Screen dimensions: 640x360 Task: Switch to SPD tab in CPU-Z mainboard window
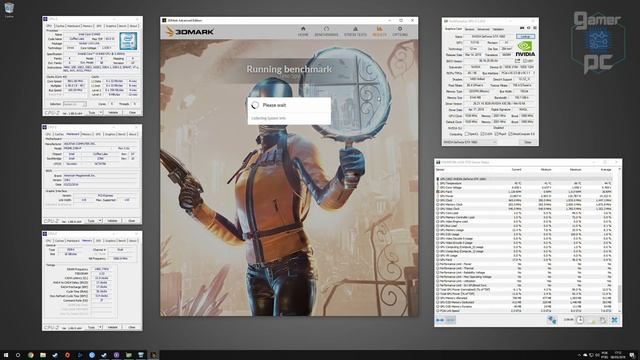(98, 134)
